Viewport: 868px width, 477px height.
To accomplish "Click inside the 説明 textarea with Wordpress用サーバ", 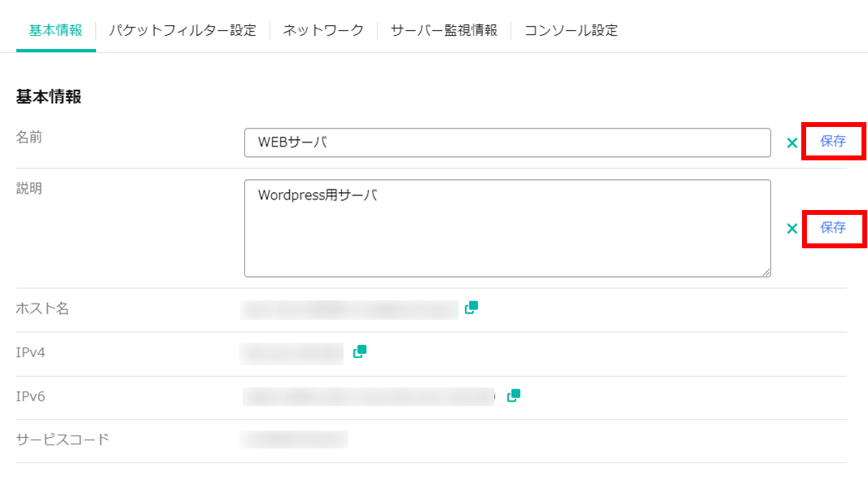I will click(x=506, y=228).
